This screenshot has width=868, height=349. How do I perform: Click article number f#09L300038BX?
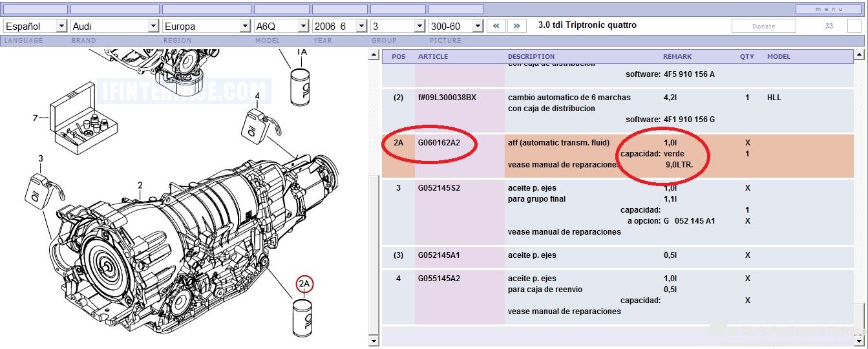click(447, 97)
